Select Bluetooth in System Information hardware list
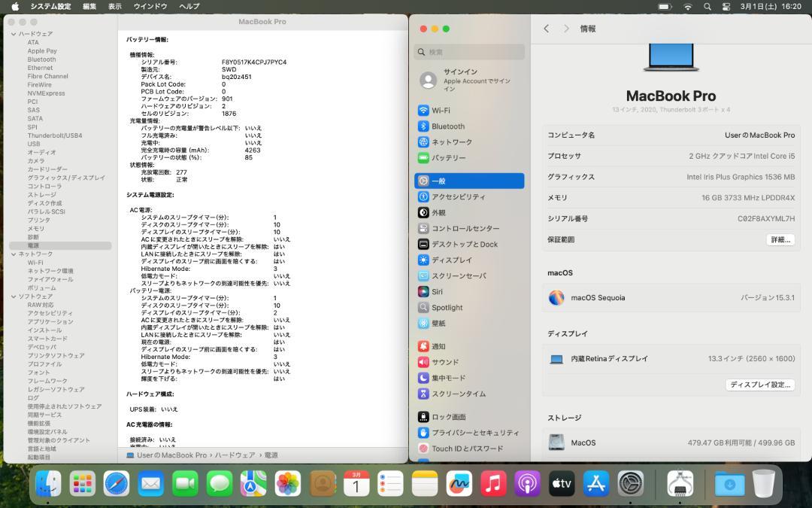The image size is (812, 508). (x=42, y=59)
